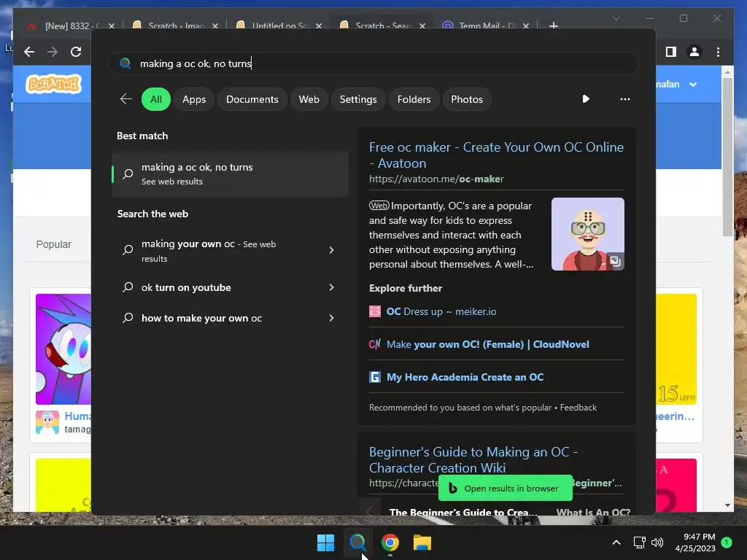Image resolution: width=747 pixels, height=560 pixels.
Task: Select 'making your own oc' web suggestion
Action: coord(208,251)
